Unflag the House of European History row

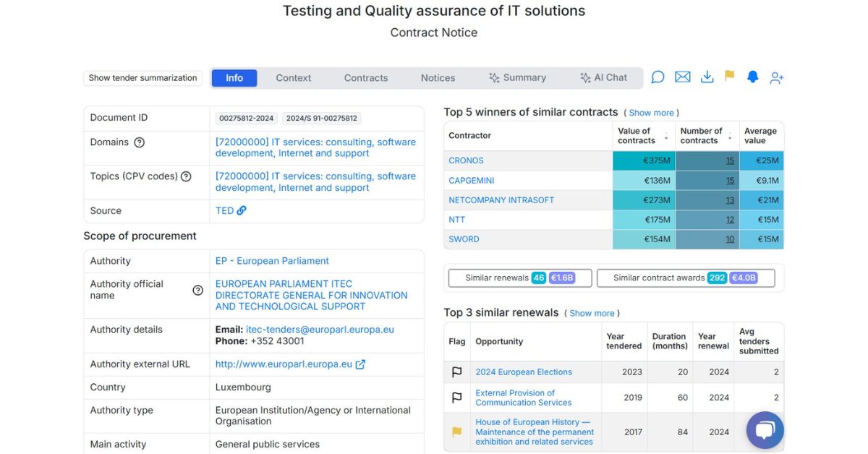pos(456,432)
